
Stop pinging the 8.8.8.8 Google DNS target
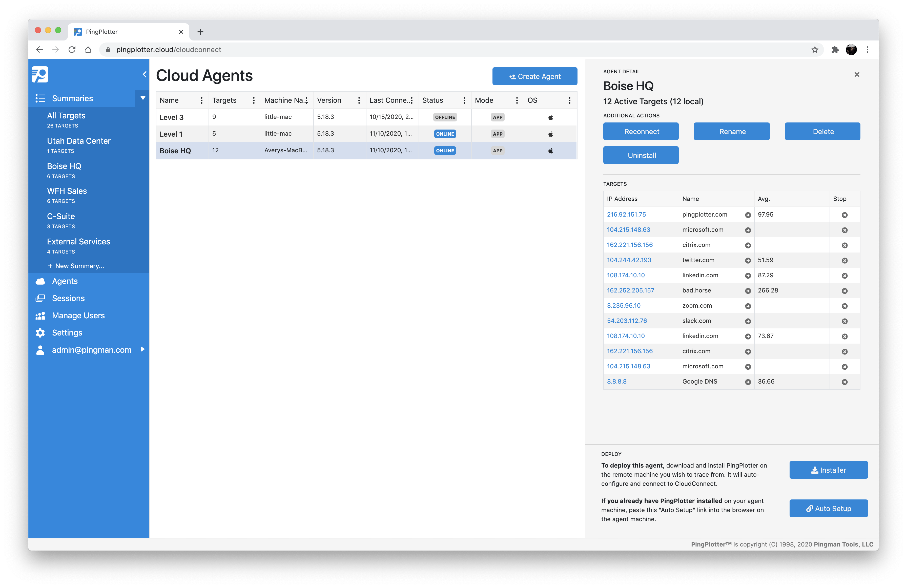(x=844, y=382)
